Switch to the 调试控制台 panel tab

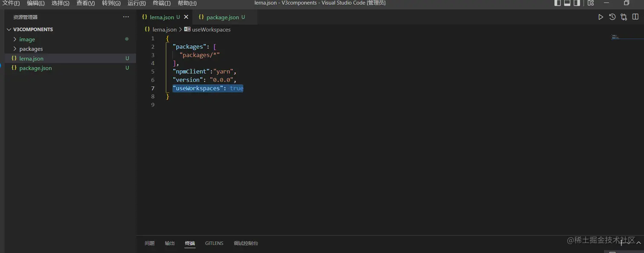pyautogui.click(x=246, y=243)
